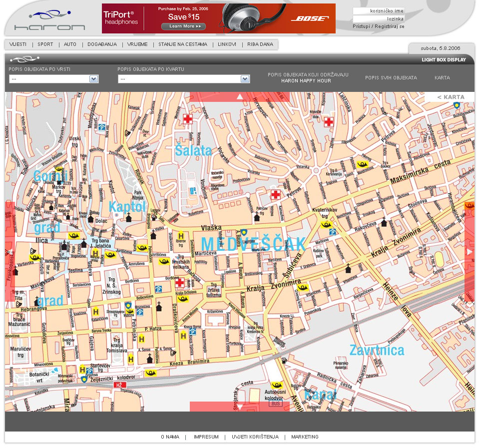Click the bus station icon at Autobusni kolodvor
The image size is (479, 448).
pyautogui.click(x=275, y=403)
